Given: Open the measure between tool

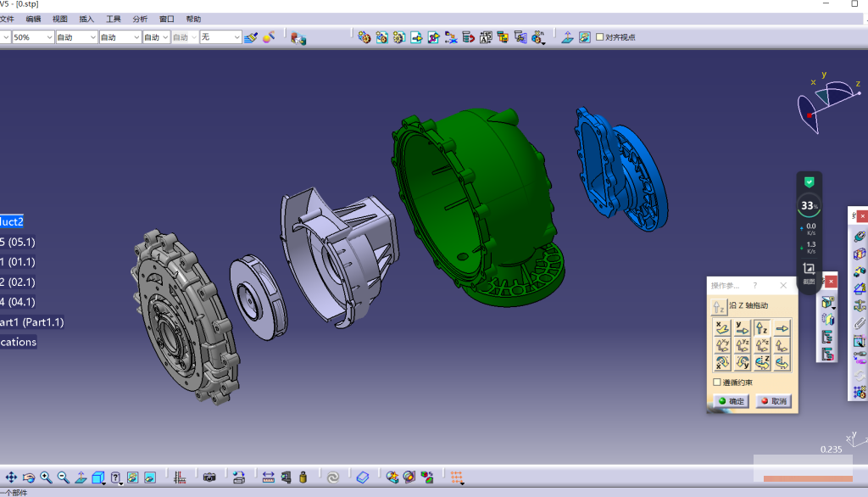Looking at the screenshot, I should [269, 477].
